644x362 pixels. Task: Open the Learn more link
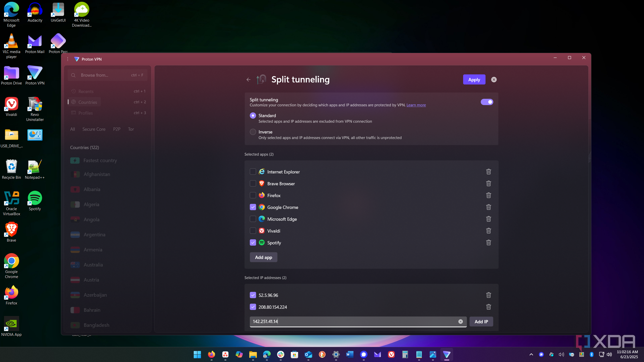(416, 105)
